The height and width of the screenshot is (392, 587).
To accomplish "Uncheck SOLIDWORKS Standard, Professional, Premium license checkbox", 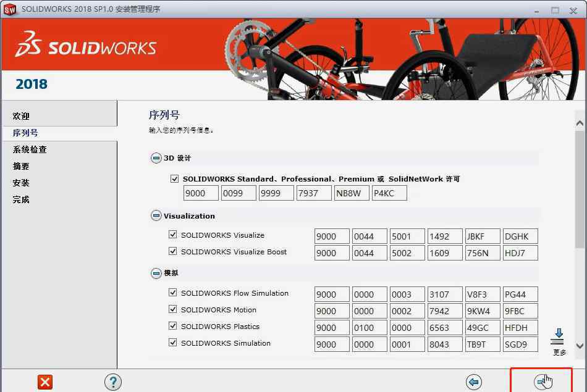I will (174, 179).
